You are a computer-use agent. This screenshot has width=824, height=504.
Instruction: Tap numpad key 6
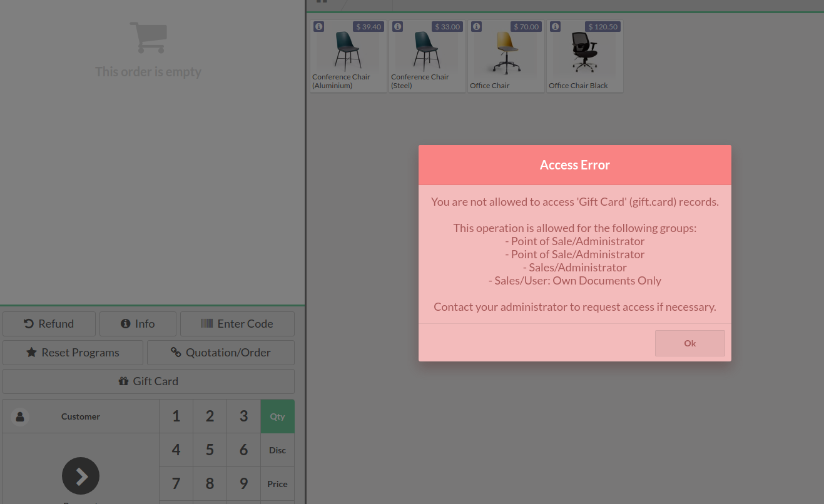244,450
